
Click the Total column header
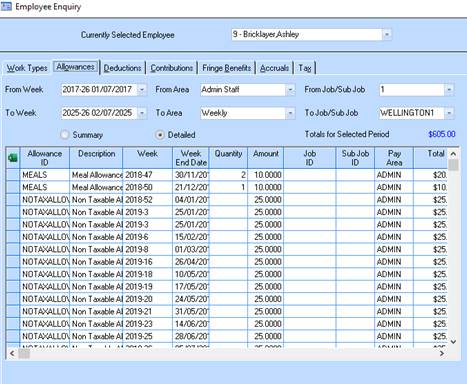point(431,158)
